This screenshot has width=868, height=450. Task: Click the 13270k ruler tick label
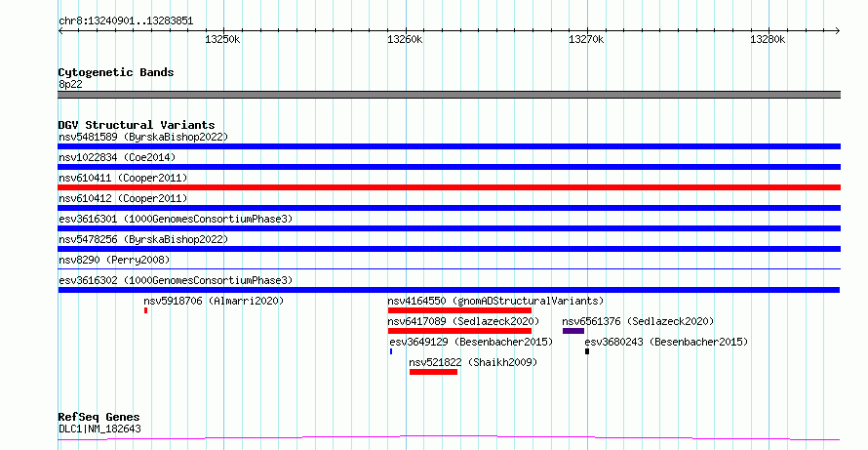click(586, 39)
